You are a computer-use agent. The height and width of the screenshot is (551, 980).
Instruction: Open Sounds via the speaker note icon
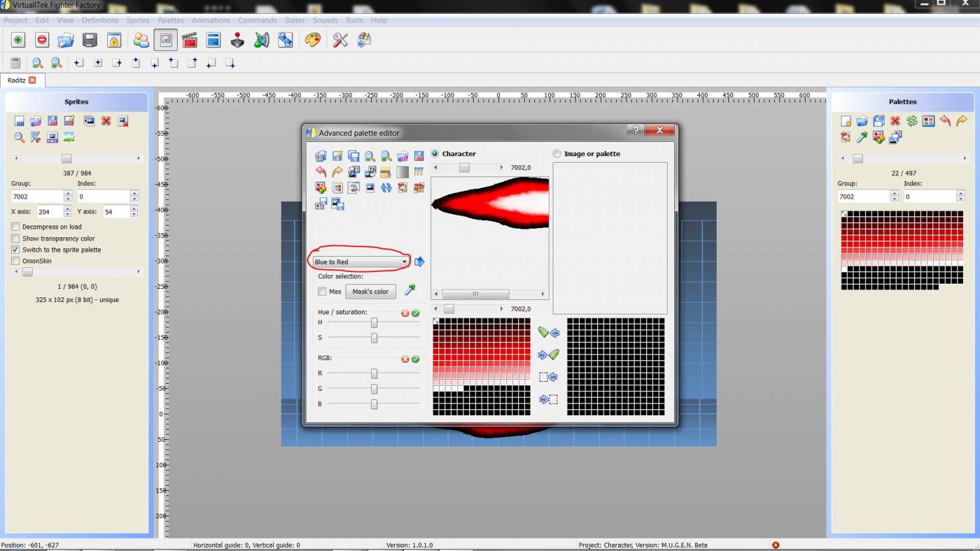click(261, 41)
